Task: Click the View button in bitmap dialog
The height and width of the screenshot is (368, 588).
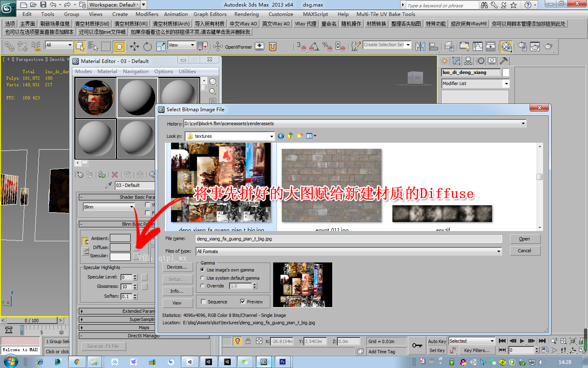Action: pyautogui.click(x=177, y=303)
